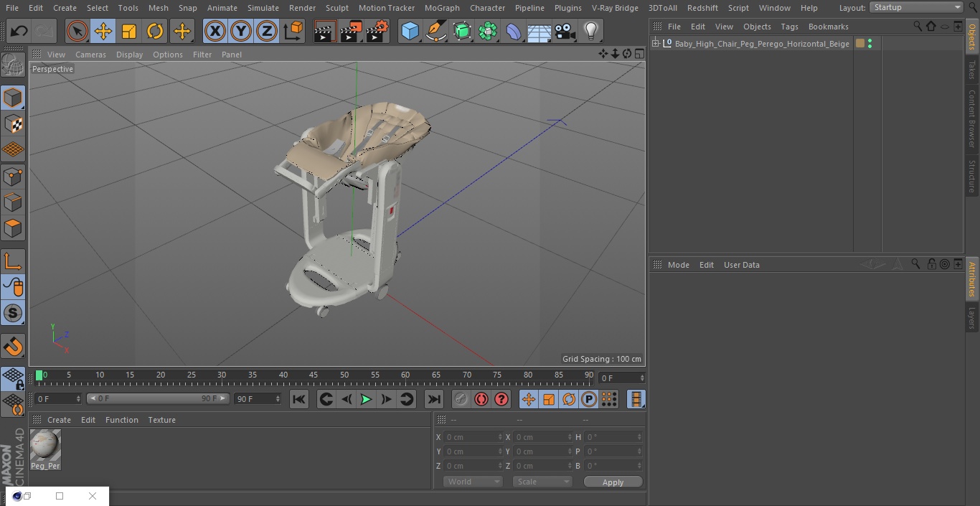Open viewport Display menu
The height and width of the screenshot is (506, 980).
point(129,55)
